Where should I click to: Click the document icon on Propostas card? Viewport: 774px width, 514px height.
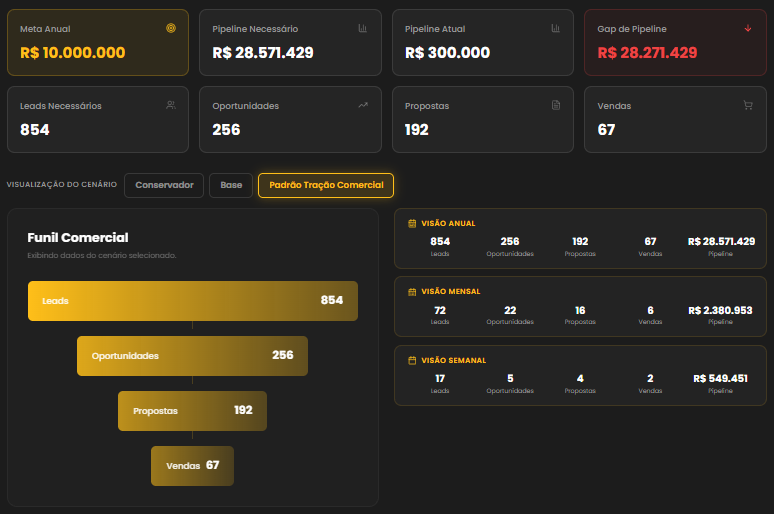(x=556, y=105)
